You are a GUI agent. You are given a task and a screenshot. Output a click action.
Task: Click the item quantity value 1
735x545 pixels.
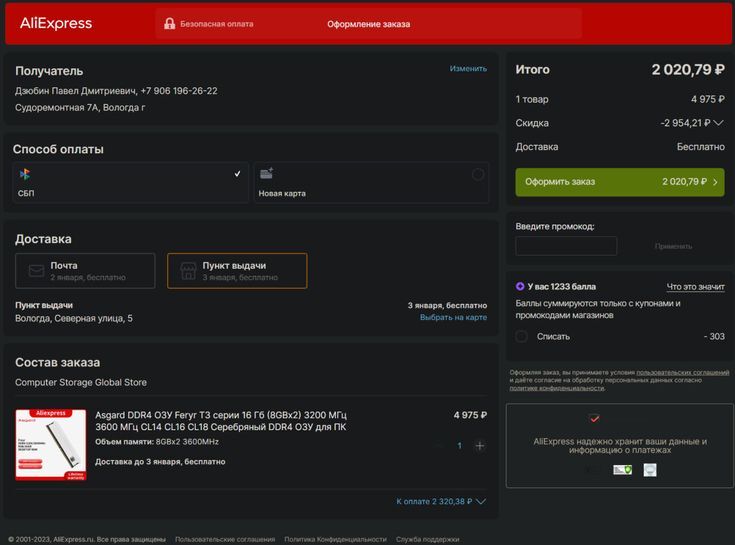pos(459,446)
